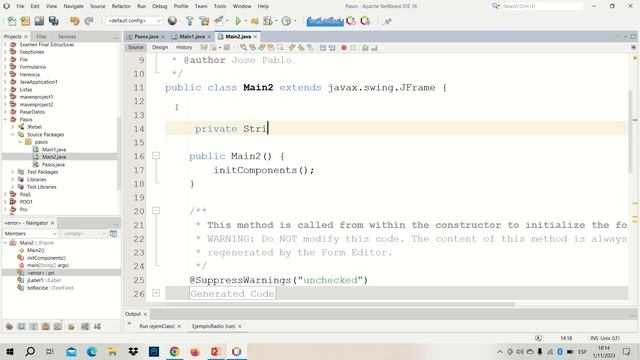Open Windows Start menu
Screen dimensions: 640x360
(10, 351)
